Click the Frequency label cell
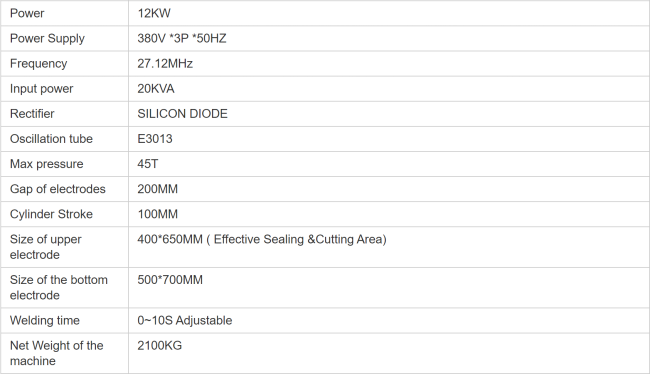Screen dimensions: 650x374 [x=64, y=63]
